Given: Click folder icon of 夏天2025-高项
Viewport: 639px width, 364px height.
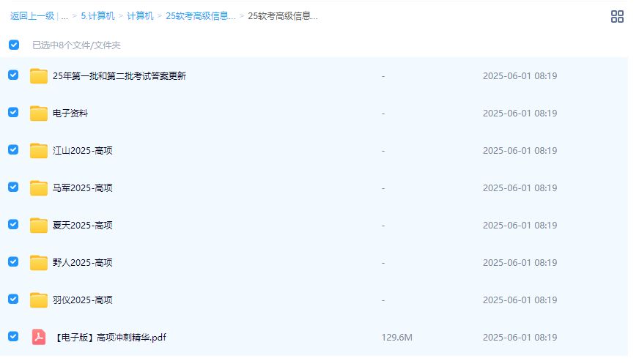Looking at the screenshot, I should 39,226.
